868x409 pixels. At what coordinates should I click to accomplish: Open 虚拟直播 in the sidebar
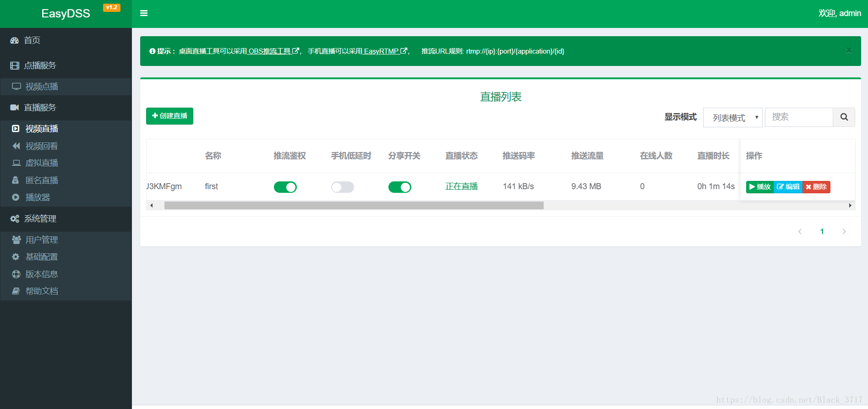(x=66, y=163)
